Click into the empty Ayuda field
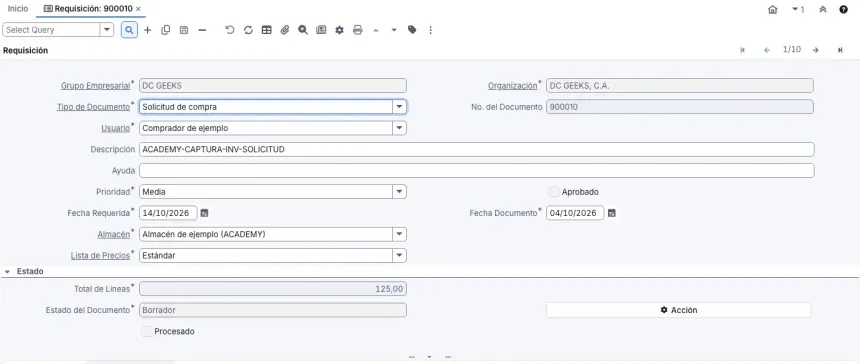This screenshot has width=860, height=364. pyautogui.click(x=477, y=170)
